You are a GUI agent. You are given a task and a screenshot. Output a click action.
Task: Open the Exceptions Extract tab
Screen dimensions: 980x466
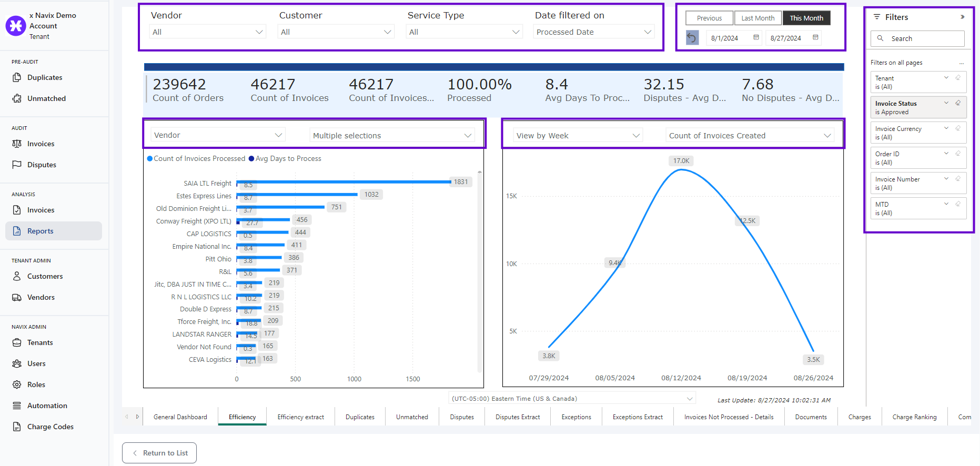[x=638, y=417]
